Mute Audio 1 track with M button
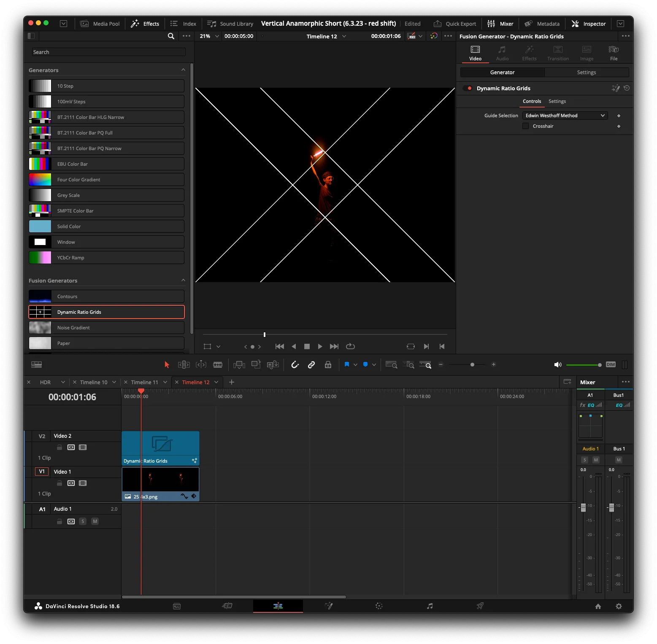This screenshot has height=644, width=657. (x=95, y=521)
